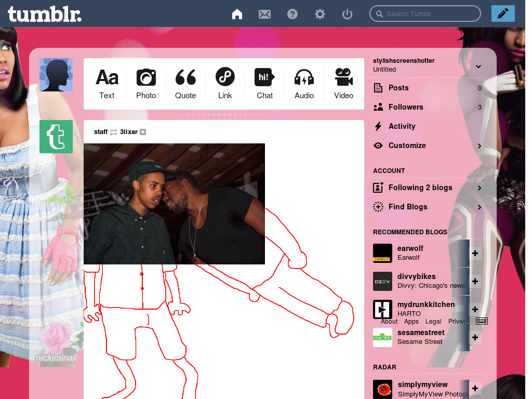The image size is (532, 399).
Task: Open Following 2 blogs
Action: click(x=428, y=188)
